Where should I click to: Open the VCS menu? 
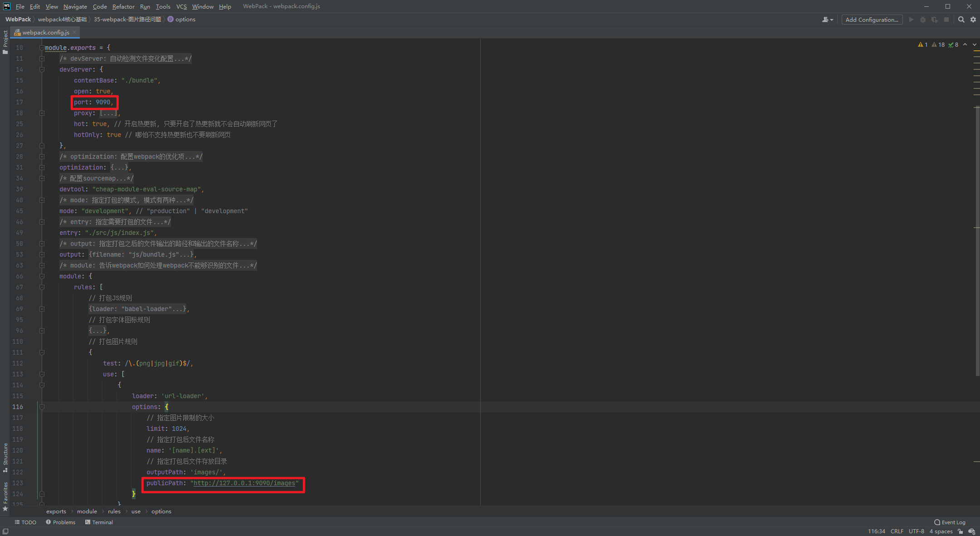click(x=181, y=6)
